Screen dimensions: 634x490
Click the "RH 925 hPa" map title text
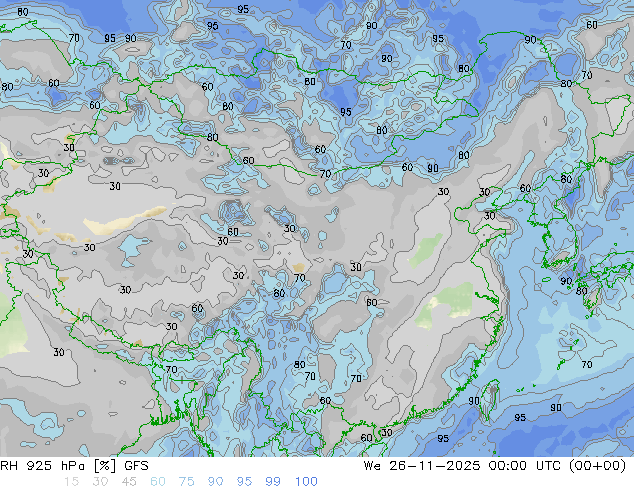coord(42,466)
